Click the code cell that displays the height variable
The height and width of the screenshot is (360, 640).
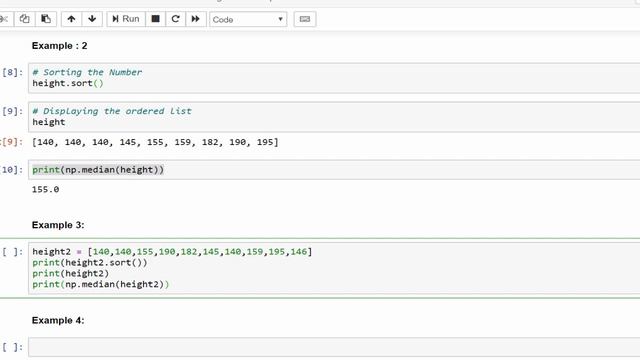point(334,117)
